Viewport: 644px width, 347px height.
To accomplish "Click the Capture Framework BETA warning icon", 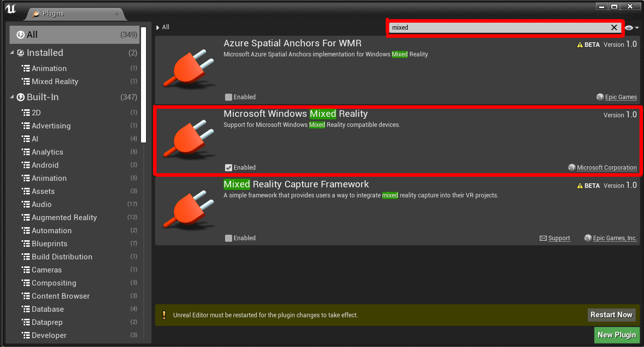I will 580,186.
